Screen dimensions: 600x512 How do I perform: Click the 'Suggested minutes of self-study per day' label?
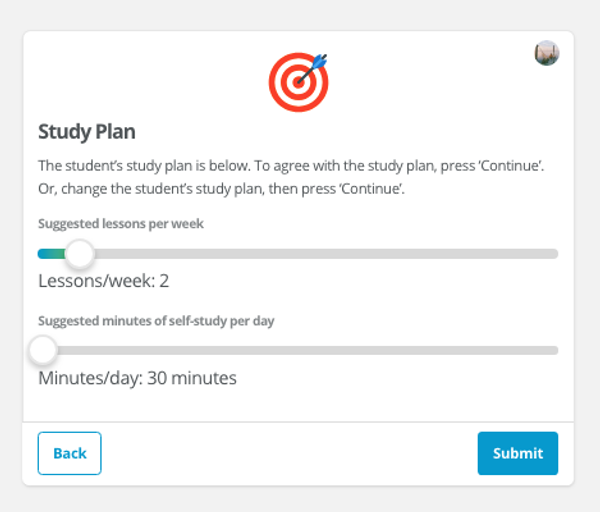tap(156, 321)
